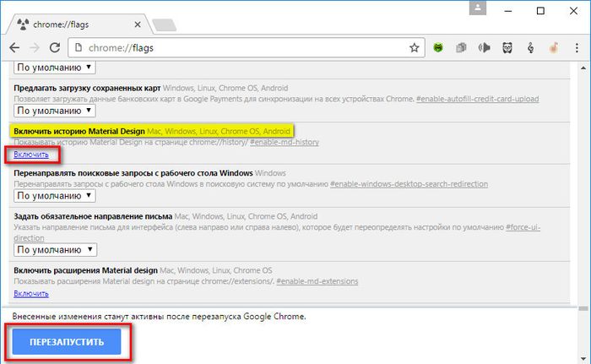This screenshot has height=364, width=591.
Task: Bookmark this page with the star icon
Action: 415,47
